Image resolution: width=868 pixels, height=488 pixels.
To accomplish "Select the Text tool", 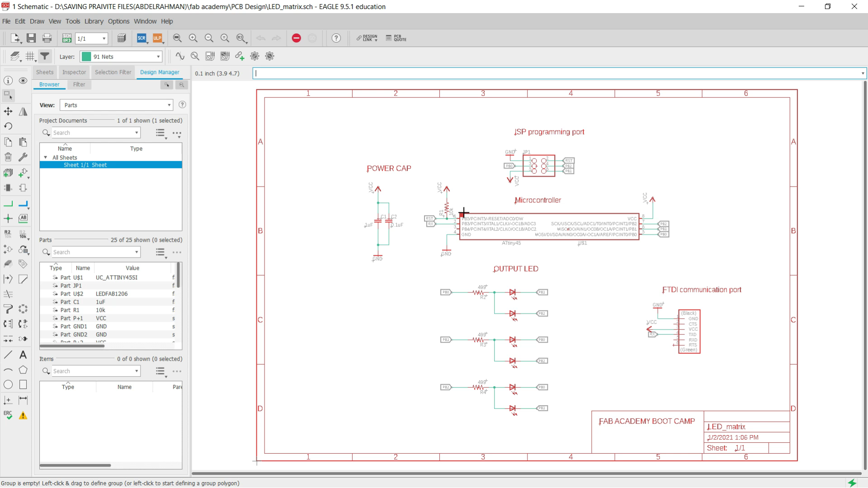I will click(23, 355).
